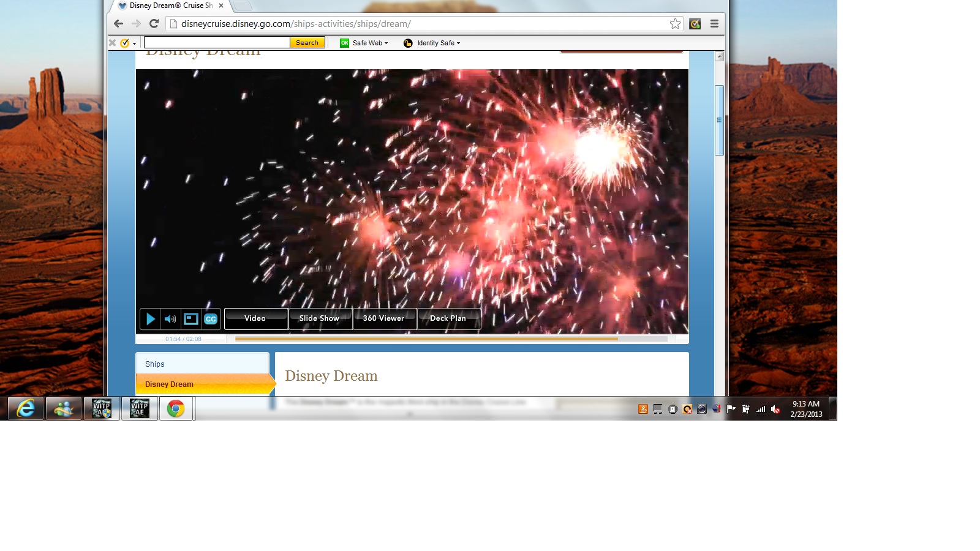Go back to the previous page
This screenshot has width=980, height=551.
coord(118,24)
